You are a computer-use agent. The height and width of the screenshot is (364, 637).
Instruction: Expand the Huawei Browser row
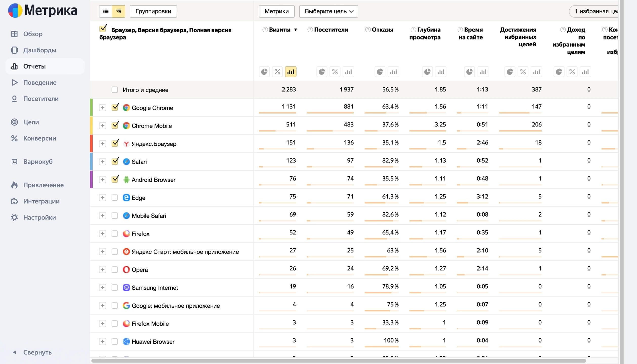tap(102, 341)
